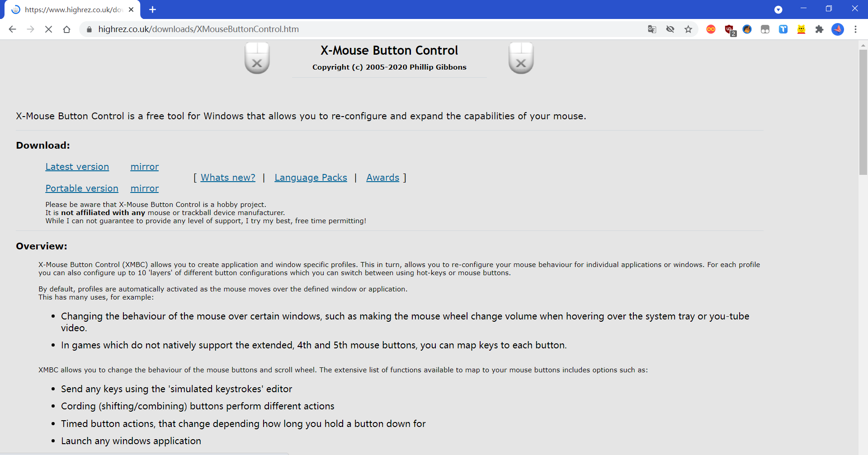Viewport: 868px width, 455px height.
Task: Open the Portable version link
Action: 82,188
